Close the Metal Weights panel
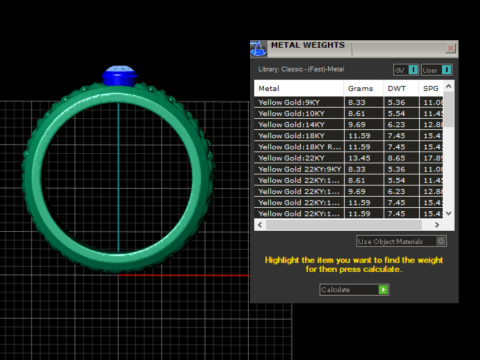 [x=451, y=48]
